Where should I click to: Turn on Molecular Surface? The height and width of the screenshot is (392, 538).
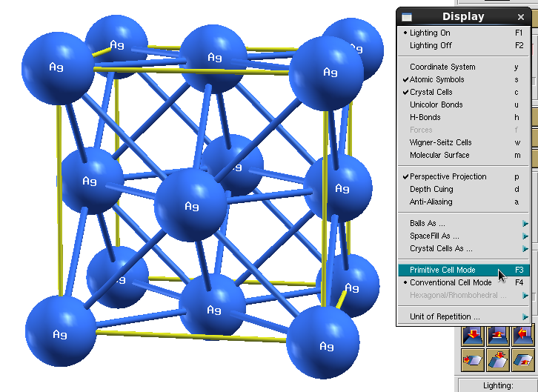coord(464,155)
